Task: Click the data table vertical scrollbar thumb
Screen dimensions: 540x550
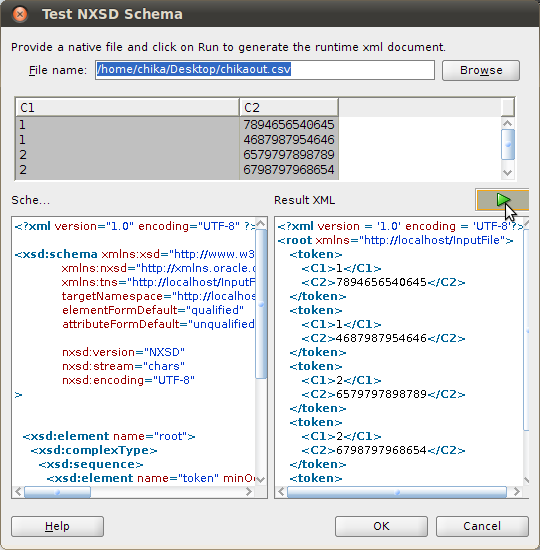Action: 508,144
